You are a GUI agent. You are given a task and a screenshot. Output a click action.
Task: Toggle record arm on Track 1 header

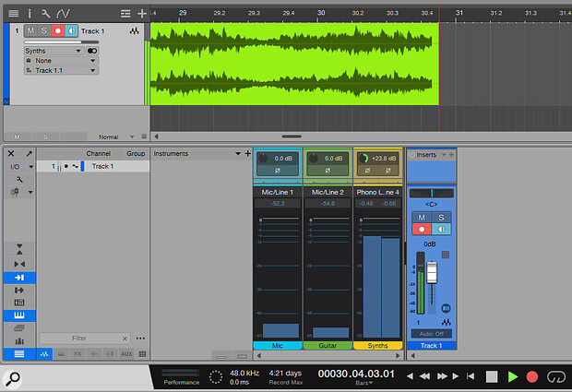(x=57, y=31)
